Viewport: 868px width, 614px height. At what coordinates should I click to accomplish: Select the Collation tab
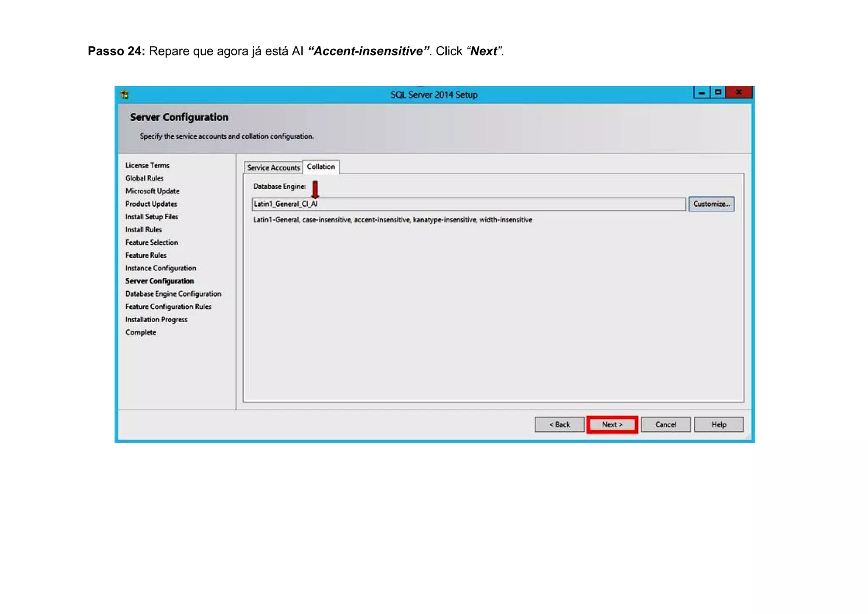tap(321, 167)
